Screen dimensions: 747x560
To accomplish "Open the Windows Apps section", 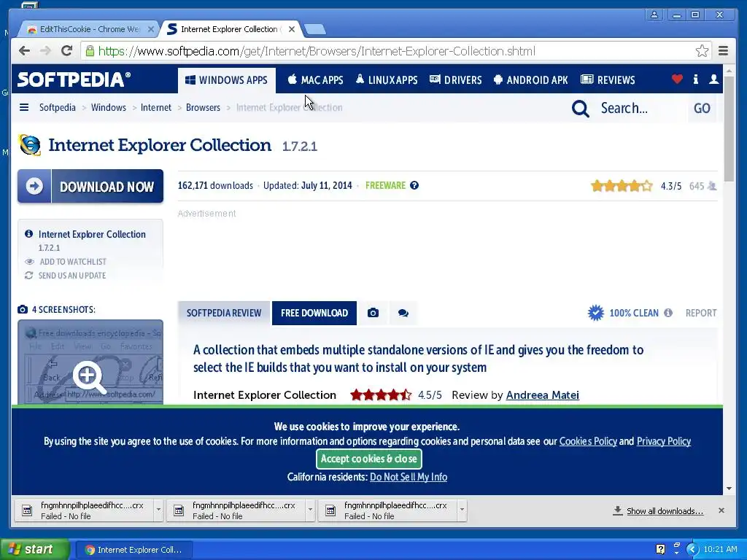I will (227, 80).
